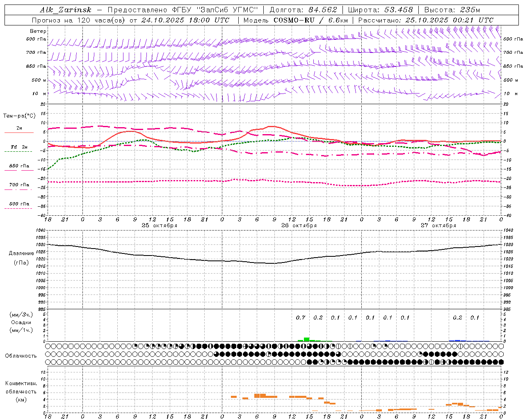
Task: Click the "25 октября" date label
Action: click(x=160, y=226)
